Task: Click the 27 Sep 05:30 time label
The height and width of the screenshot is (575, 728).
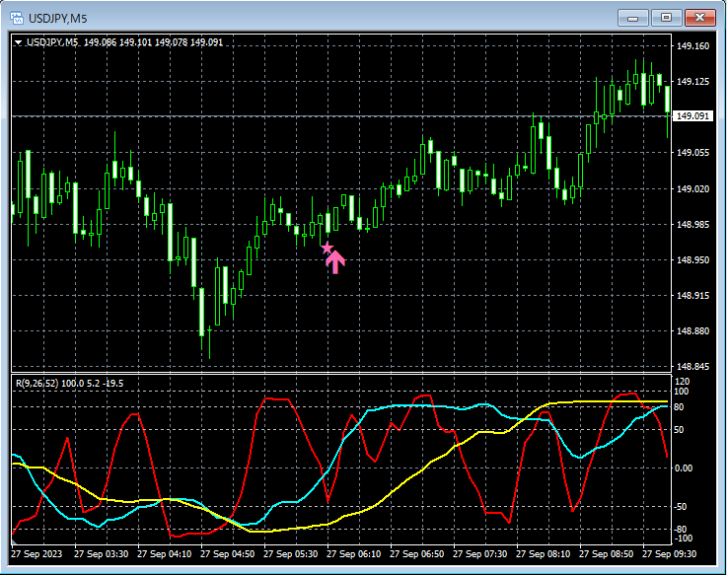Action: [291, 554]
